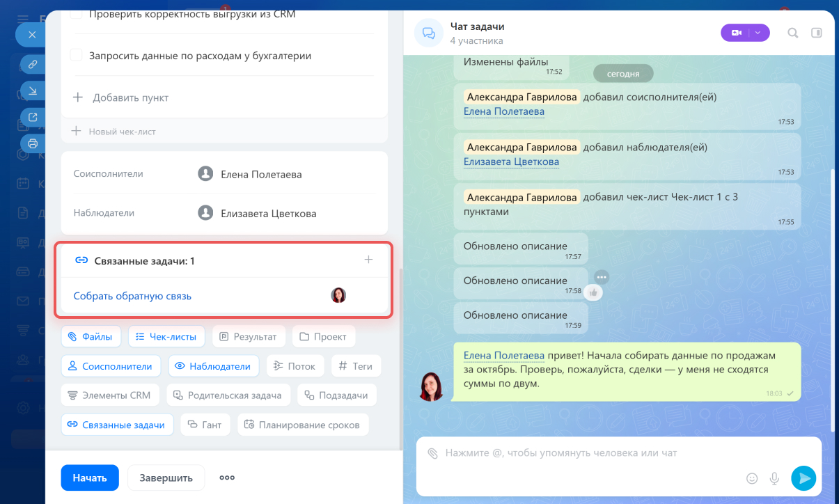Toggle the chat sidebar panel icon
Viewport: 839px width, 504px height.
tap(817, 33)
